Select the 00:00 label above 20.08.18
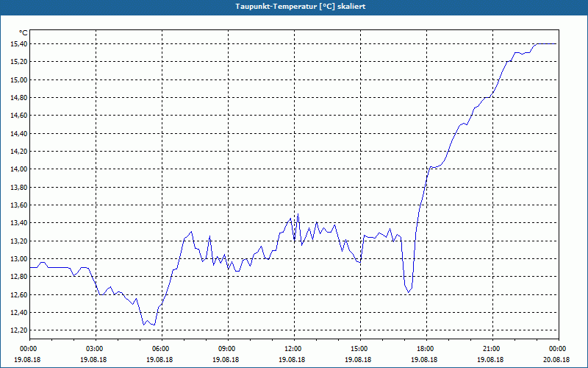Screen dimensions: 588x368 click(x=559, y=349)
